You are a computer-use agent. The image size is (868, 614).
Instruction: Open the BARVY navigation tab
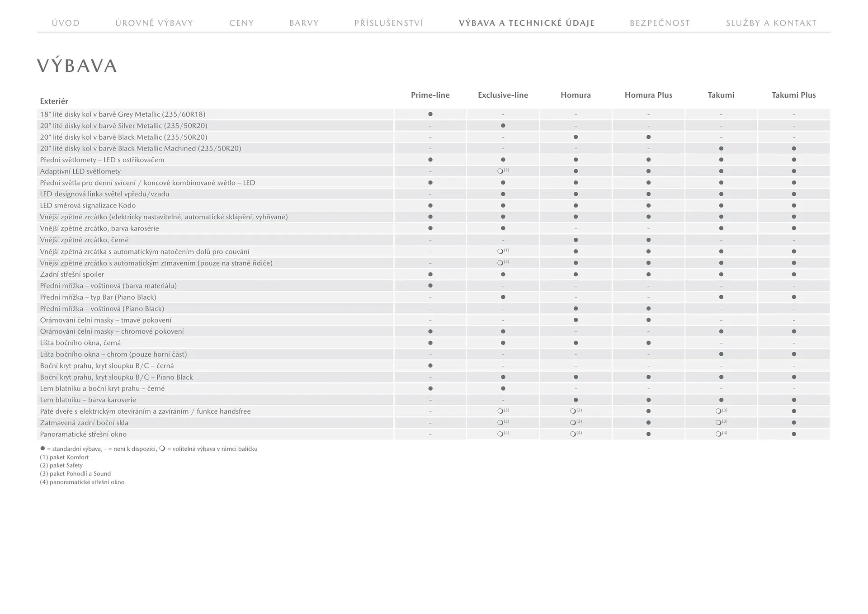coord(304,23)
